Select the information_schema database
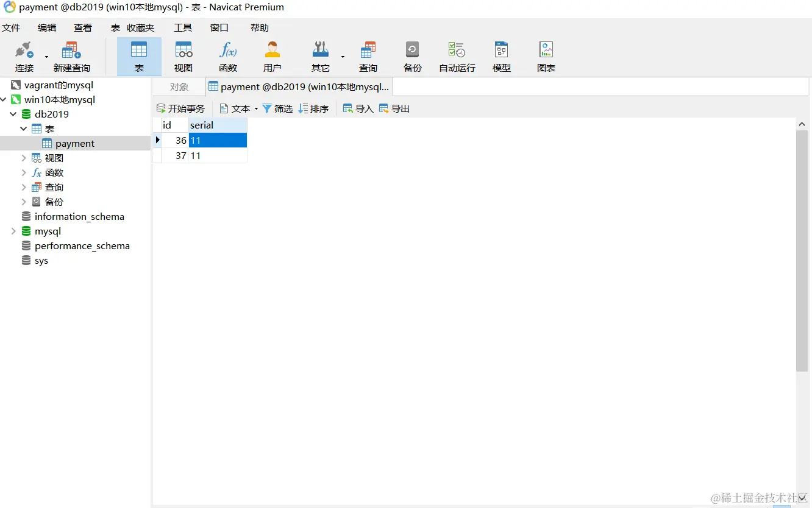The height and width of the screenshot is (508, 812). point(79,216)
